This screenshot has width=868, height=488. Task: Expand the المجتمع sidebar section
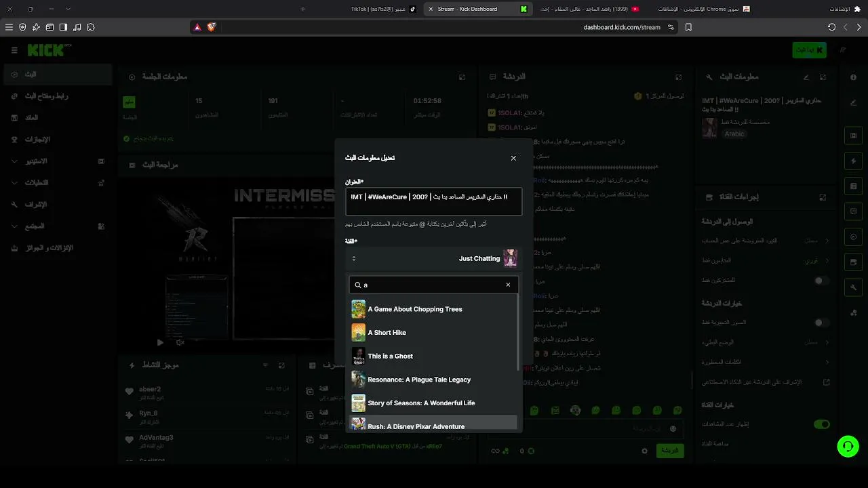(58, 226)
